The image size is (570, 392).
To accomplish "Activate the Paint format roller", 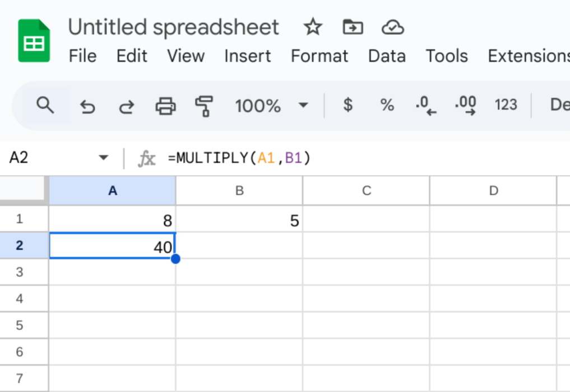I will pyautogui.click(x=204, y=105).
